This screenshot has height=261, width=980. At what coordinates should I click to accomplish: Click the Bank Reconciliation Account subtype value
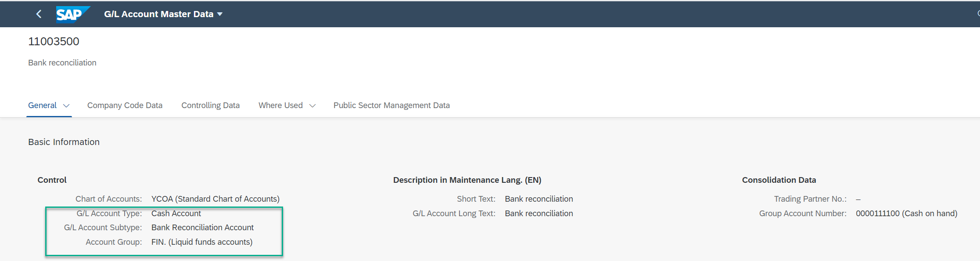click(202, 228)
